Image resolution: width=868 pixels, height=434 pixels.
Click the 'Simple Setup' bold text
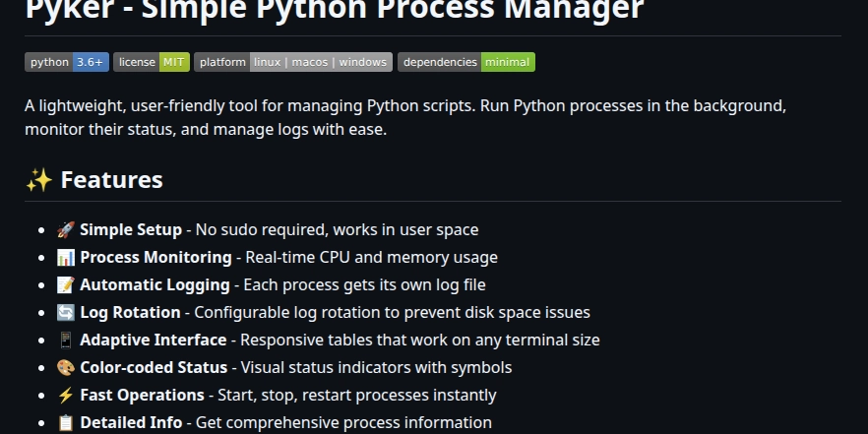131,229
